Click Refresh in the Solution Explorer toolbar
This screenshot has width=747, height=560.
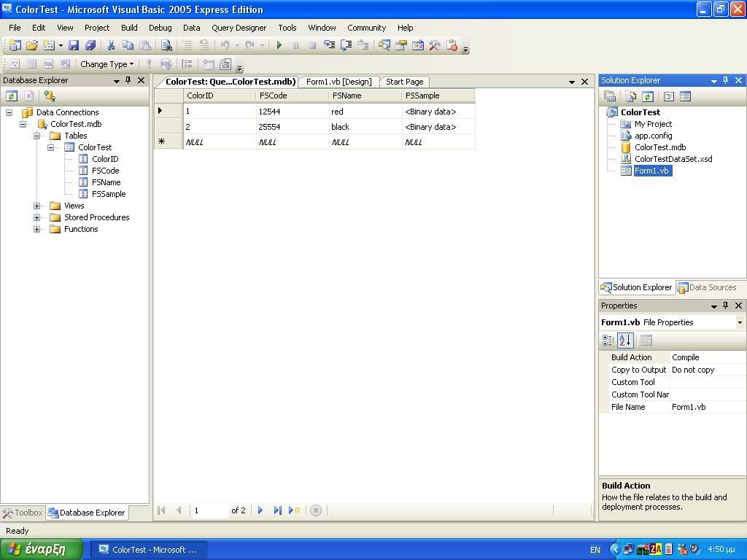point(647,97)
